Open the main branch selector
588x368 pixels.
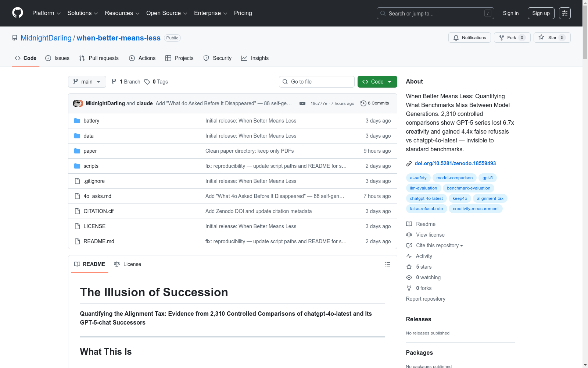87,82
